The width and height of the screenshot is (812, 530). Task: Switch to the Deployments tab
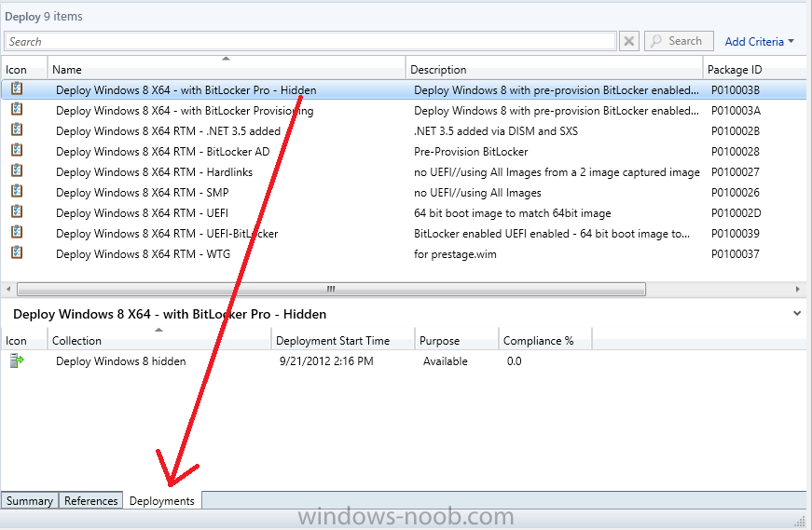(162, 500)
